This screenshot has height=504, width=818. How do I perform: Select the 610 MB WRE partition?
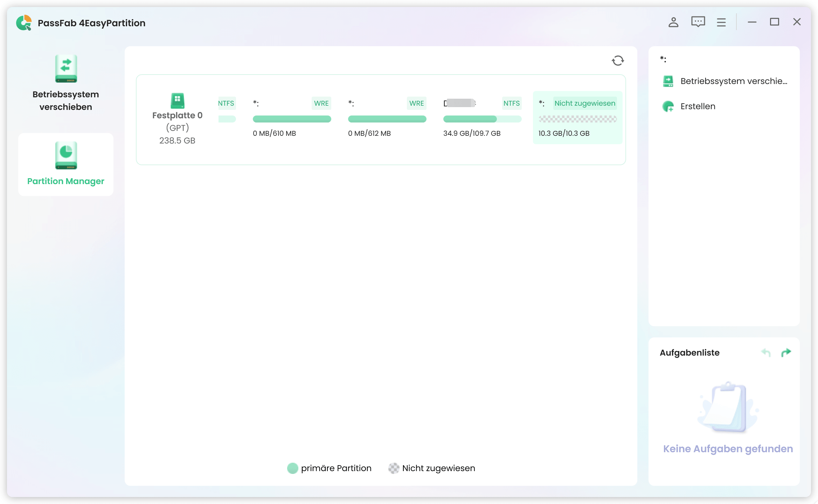click(292, 118)
